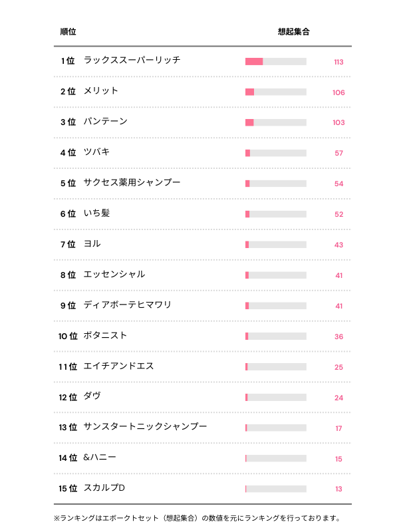Select the サンスタートニックシャンプー entry

pyautogui.click(x=146, y=426)
